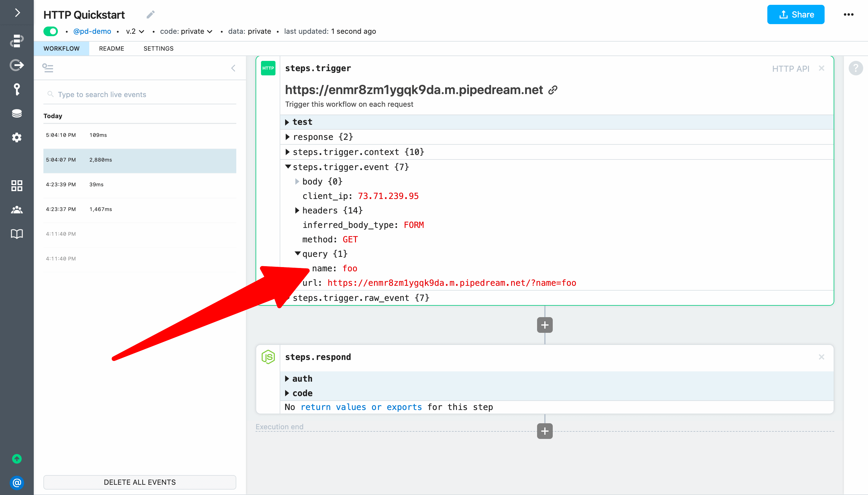
Task: Collapse the events panel with left chevron
Action: [233, 68]
